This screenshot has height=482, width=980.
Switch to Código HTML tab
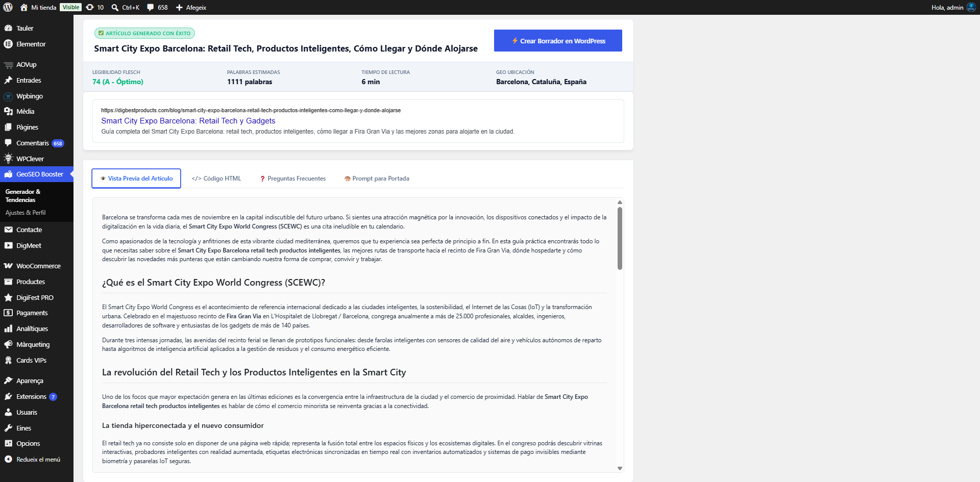216,179
